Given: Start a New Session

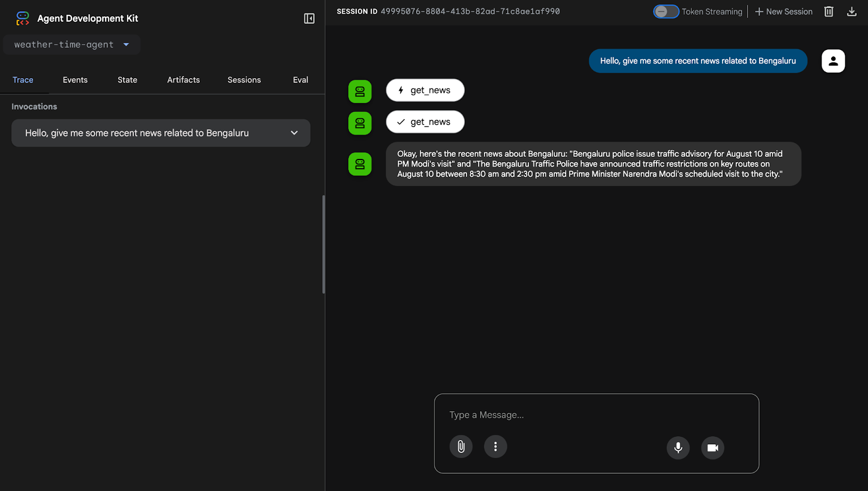Looking at the screenshot, I should 783,11.
